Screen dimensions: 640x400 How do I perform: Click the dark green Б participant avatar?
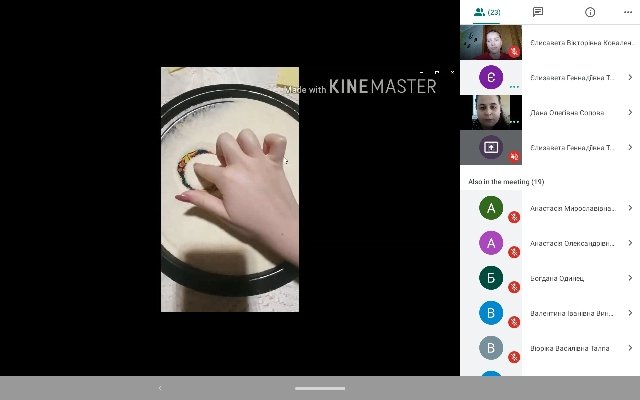(491, 278)
